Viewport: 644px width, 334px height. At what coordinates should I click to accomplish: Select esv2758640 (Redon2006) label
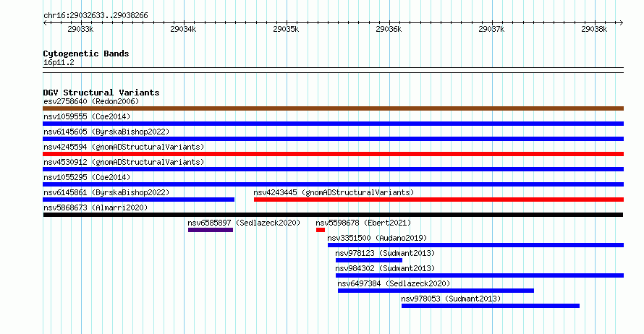coord(92,101)
